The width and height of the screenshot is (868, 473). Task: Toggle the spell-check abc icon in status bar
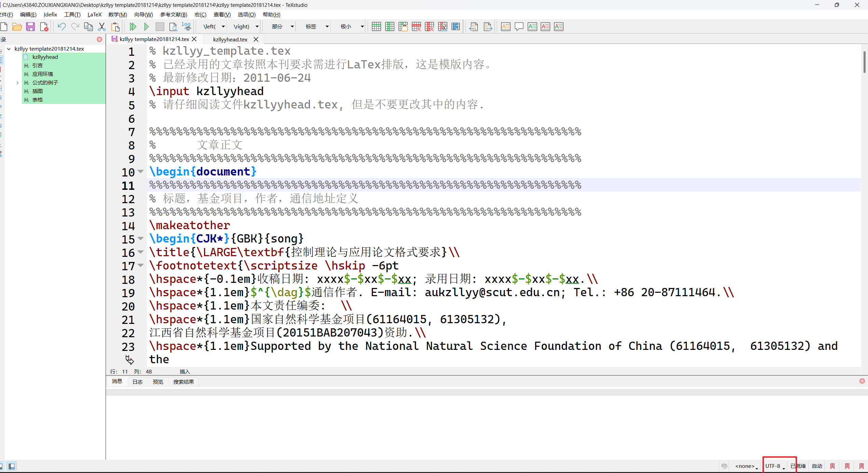724,466
